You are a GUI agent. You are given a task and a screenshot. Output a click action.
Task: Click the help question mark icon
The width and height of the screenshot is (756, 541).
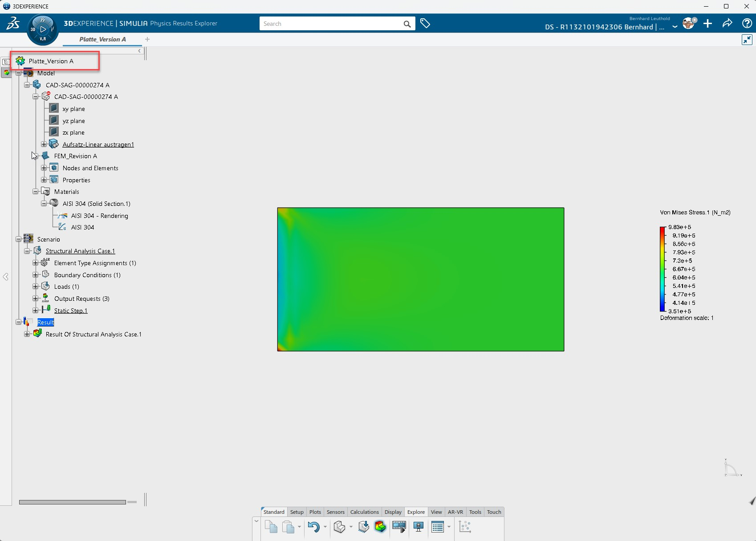(747, 24)
